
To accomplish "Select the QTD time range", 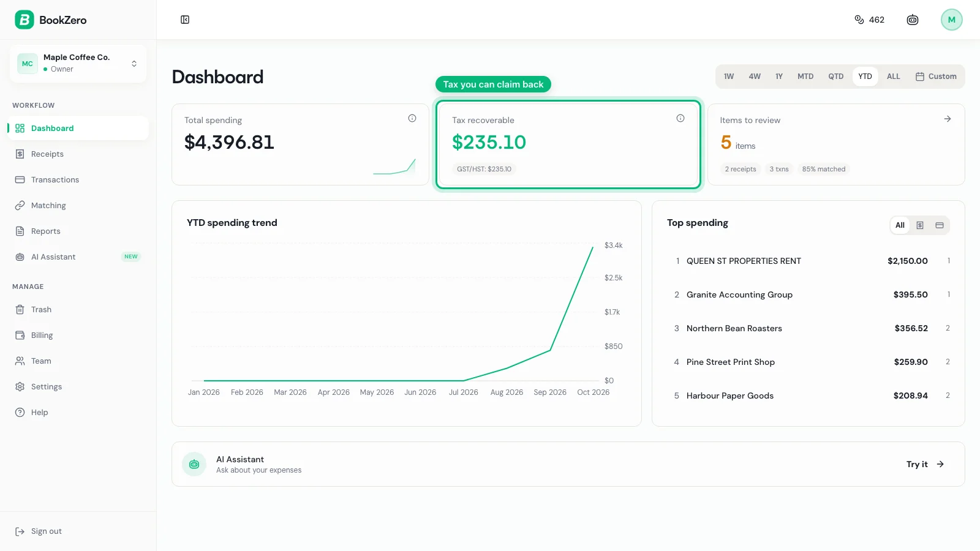I will (836, 77).
